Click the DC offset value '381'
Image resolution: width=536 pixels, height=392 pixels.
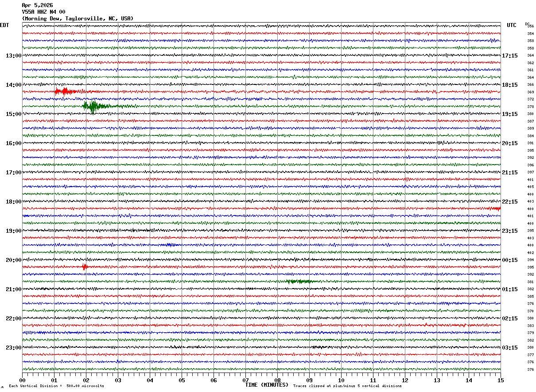530,282
